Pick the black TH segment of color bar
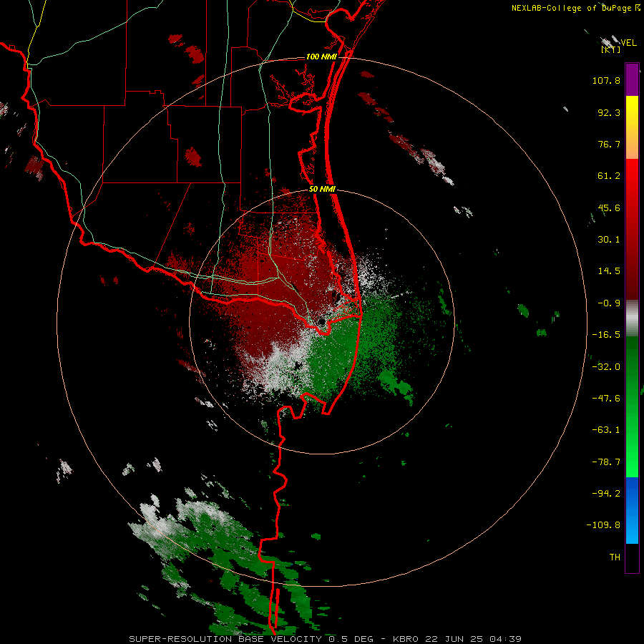The width and height of the screenshot is (644, 644). [x=632, y=557]
